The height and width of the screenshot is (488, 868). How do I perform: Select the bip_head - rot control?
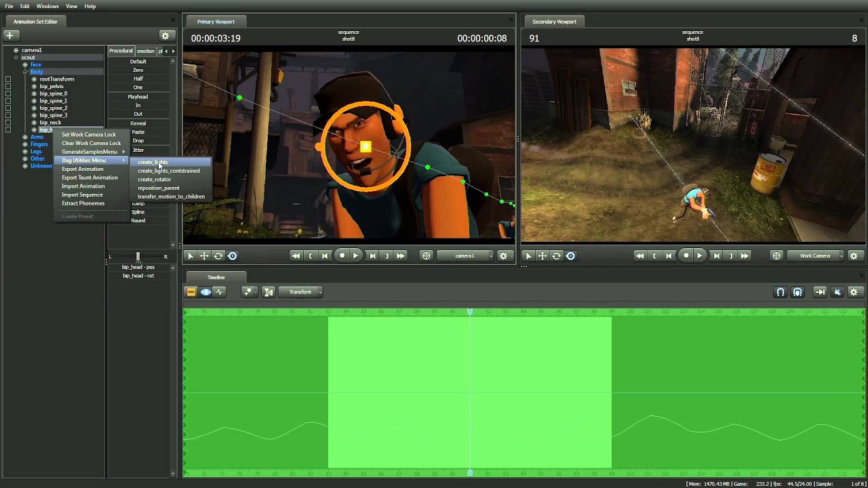click(138, 276)
